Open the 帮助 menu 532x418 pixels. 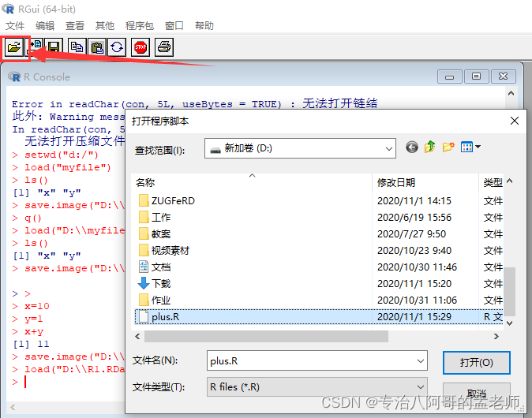pos(204,26)
